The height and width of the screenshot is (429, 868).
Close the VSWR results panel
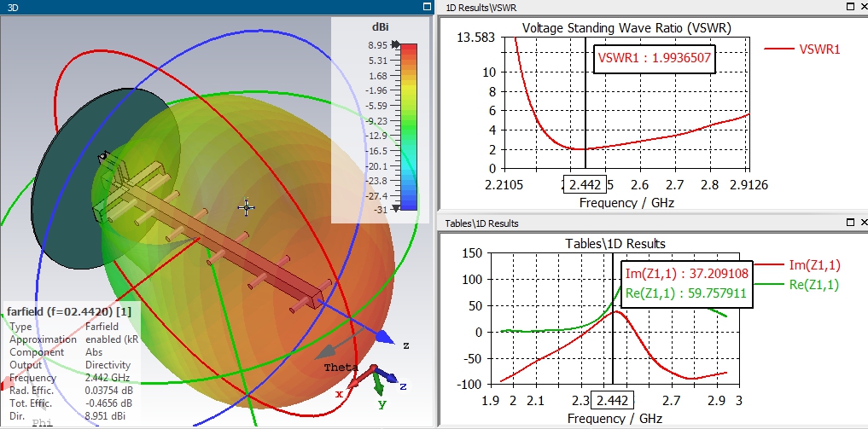point(864,7)
